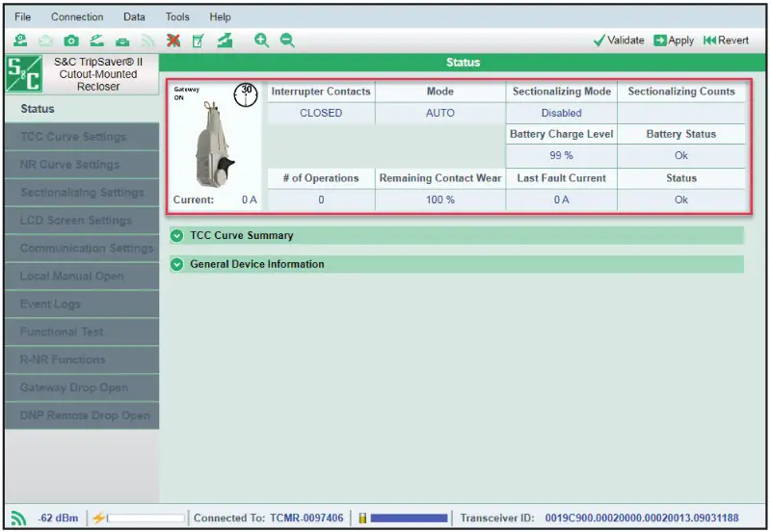Click the first green connect device icon

(20, 40)
